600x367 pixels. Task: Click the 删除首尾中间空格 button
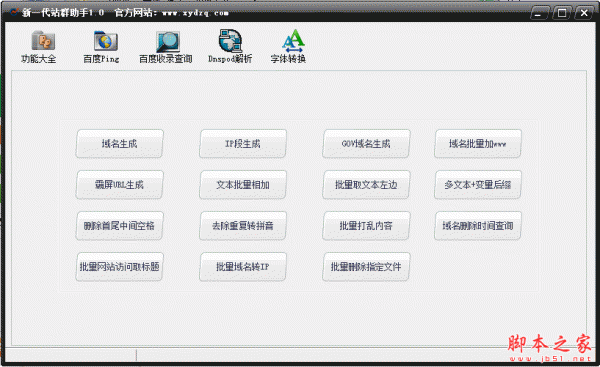(119, 226)
